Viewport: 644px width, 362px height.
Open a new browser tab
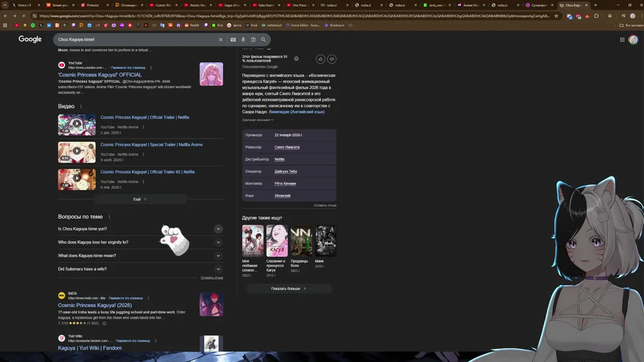(595, 5)
